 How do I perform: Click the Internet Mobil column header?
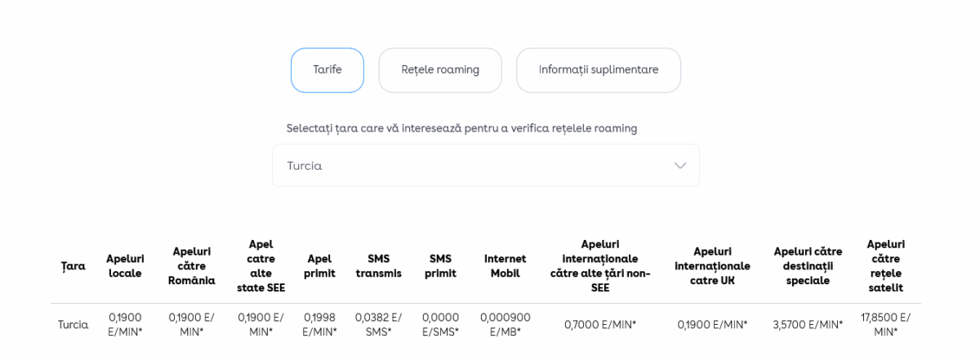pos(505,266)
